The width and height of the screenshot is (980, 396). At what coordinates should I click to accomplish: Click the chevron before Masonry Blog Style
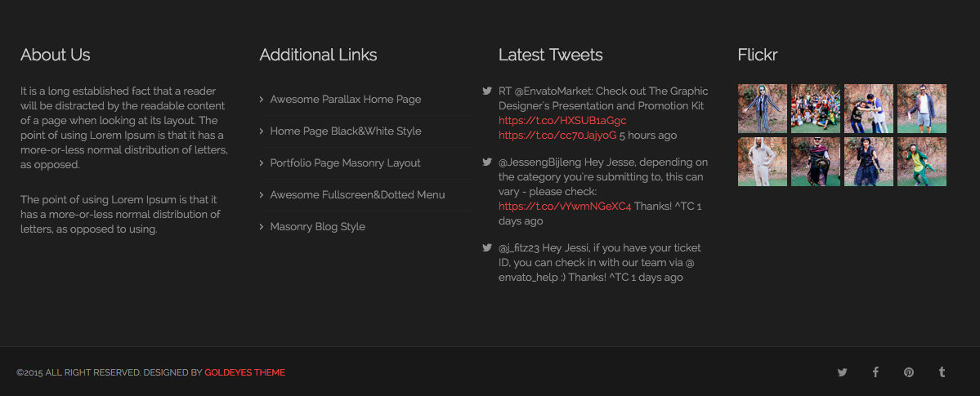point(262,227)
